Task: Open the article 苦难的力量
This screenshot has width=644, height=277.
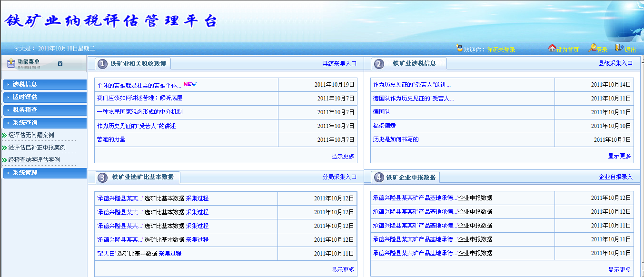Action: click(x=111, y=139)
